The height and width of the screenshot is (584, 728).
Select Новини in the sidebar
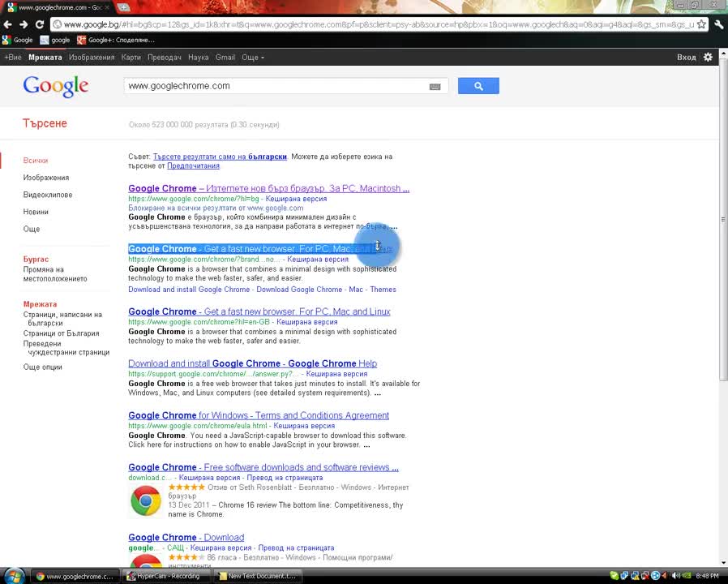point(36,212)
